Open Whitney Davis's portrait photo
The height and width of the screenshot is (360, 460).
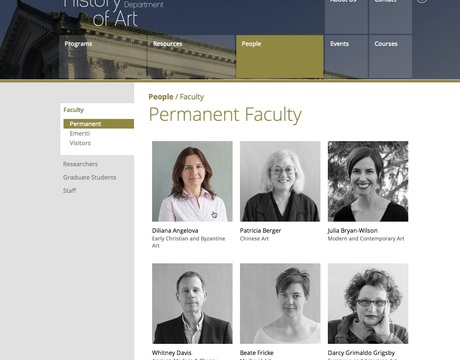click(192, 304)
